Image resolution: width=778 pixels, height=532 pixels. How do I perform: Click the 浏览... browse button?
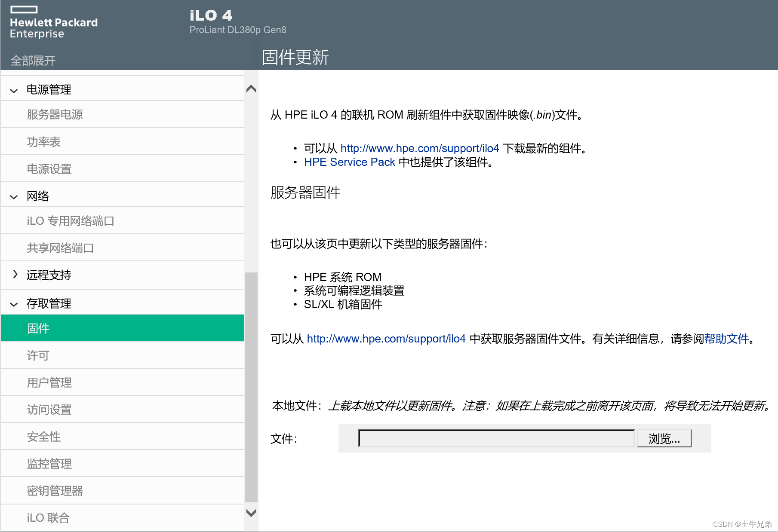664,438
